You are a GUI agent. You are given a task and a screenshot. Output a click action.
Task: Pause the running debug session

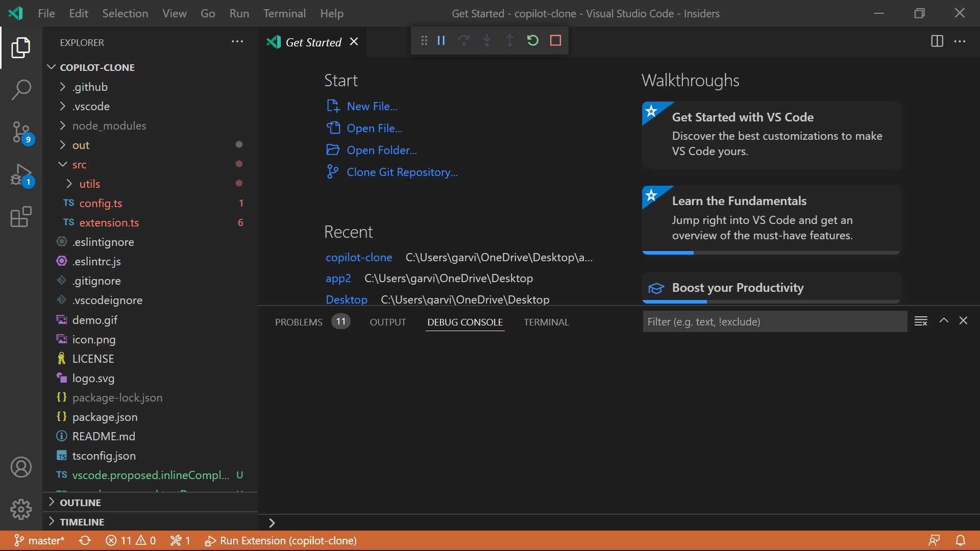click(441, 40)
